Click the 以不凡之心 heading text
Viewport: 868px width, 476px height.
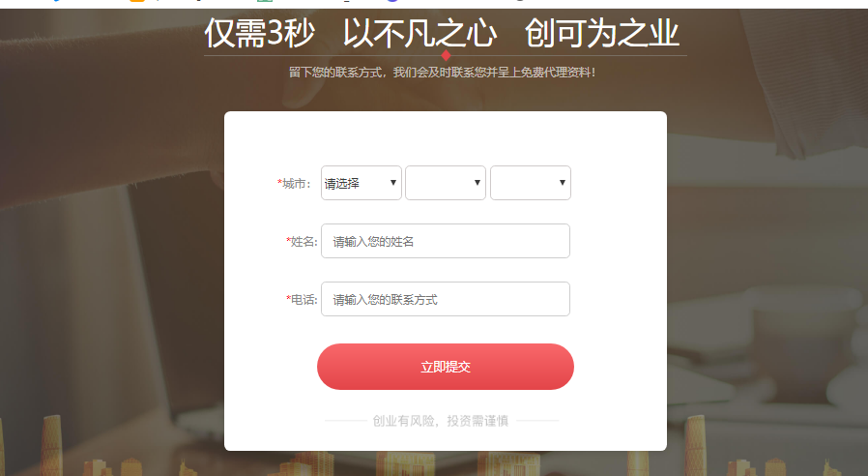tap(420, 33)
